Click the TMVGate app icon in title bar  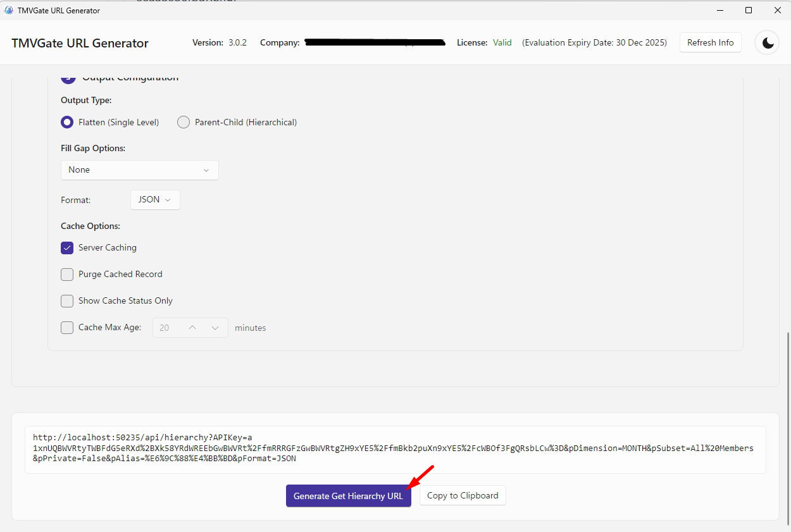tap(9, 10)
